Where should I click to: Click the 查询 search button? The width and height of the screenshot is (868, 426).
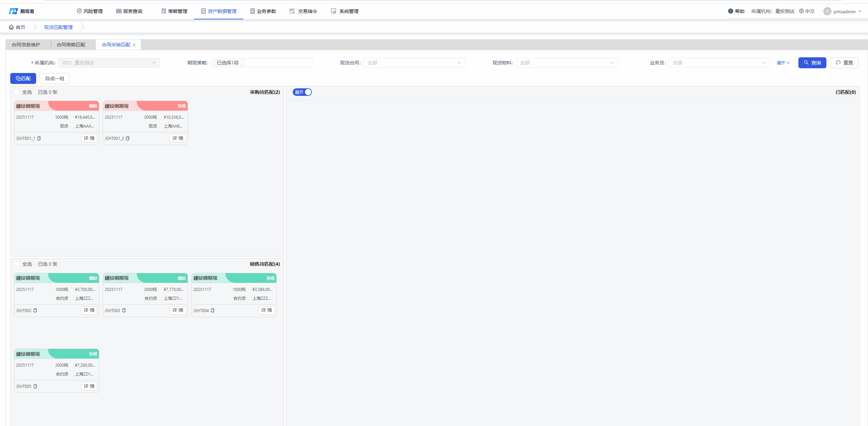tap(812, 63)
